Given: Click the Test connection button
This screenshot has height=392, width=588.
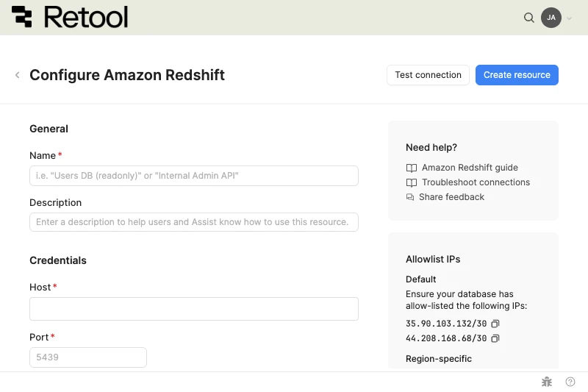Looking at the screenshot, I should 428,75.
